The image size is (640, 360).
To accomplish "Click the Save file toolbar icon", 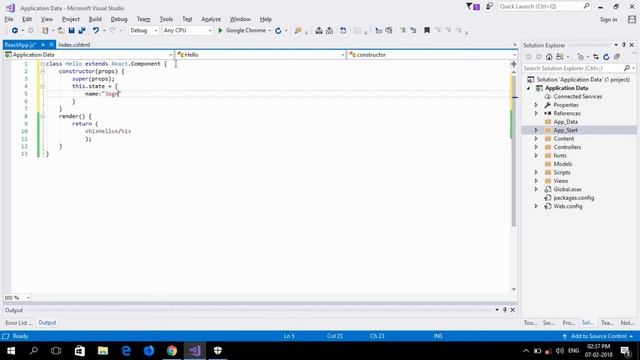I will coord(71,31).
